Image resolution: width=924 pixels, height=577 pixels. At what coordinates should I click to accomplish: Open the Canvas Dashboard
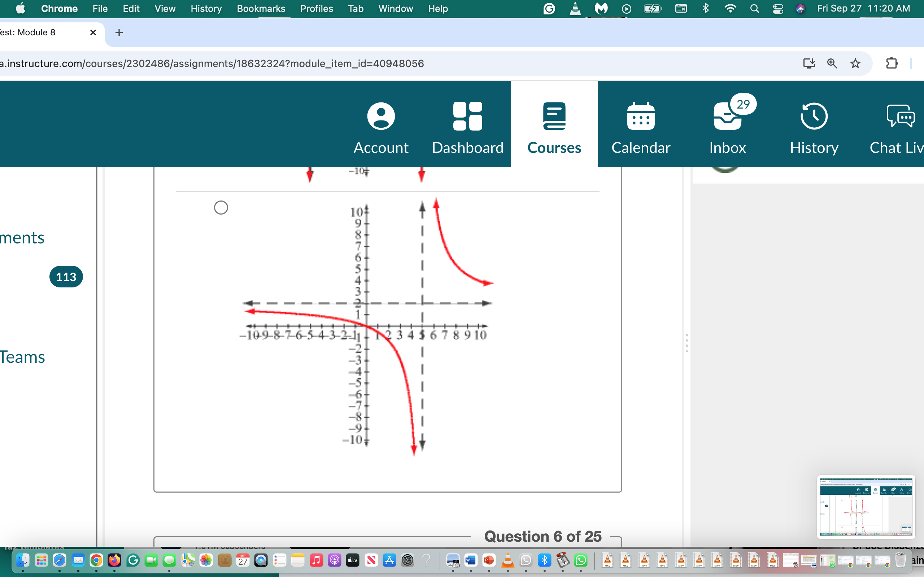(x=467, y=126)
